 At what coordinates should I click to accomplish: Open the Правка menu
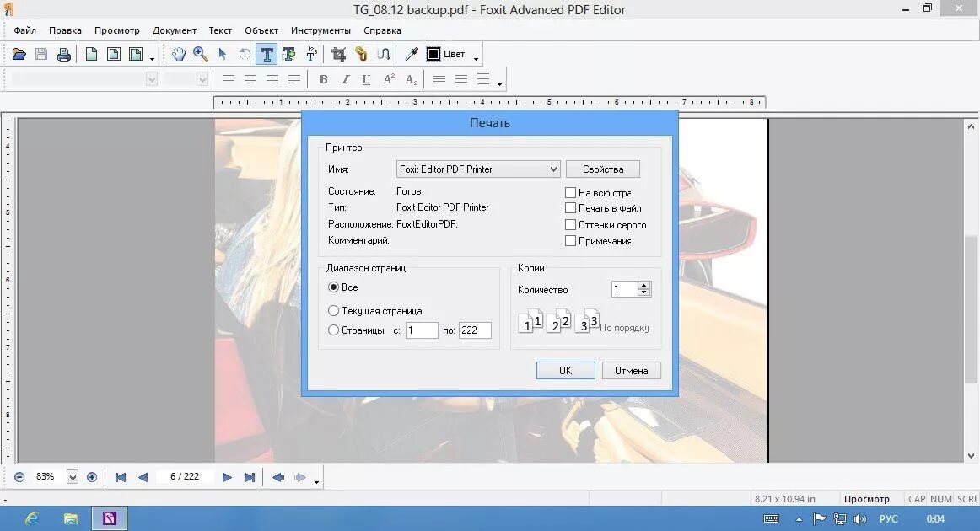click(65, 30)
